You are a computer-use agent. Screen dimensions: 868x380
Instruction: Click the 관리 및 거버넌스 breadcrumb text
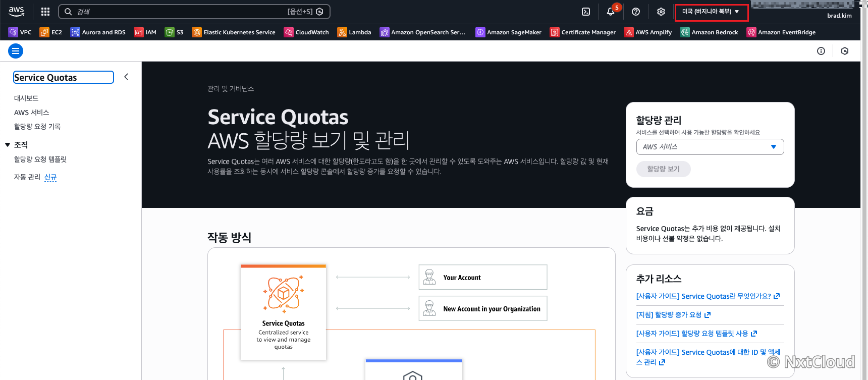(231, 89)
